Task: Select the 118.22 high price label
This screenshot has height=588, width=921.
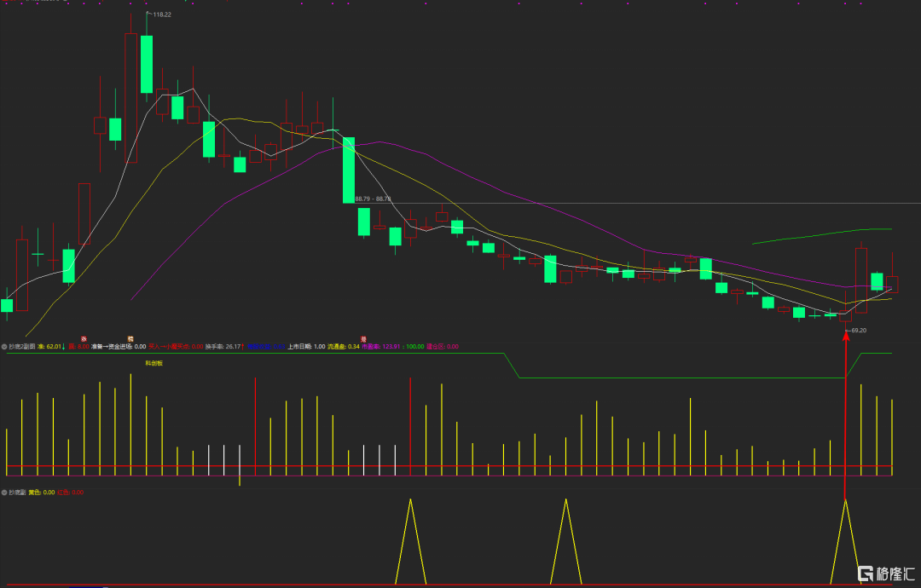Action: click(x=162, y=14)
